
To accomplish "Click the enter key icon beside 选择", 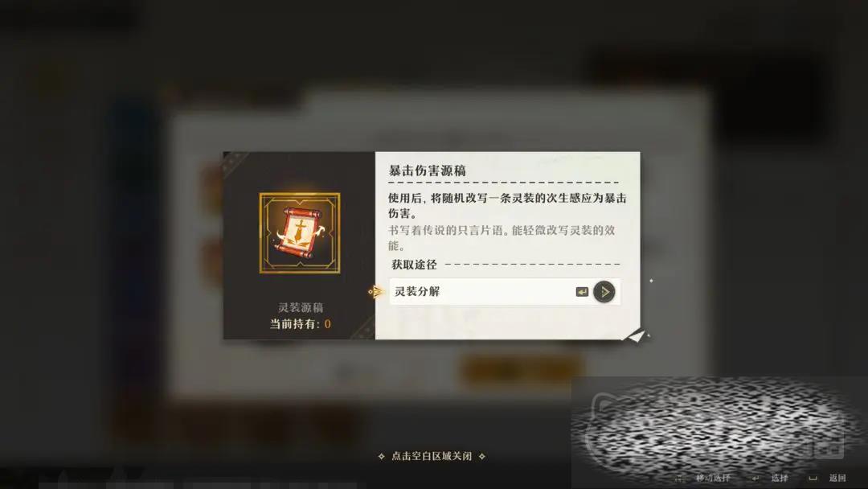I will pyautogui.click(x=755, y=478).
